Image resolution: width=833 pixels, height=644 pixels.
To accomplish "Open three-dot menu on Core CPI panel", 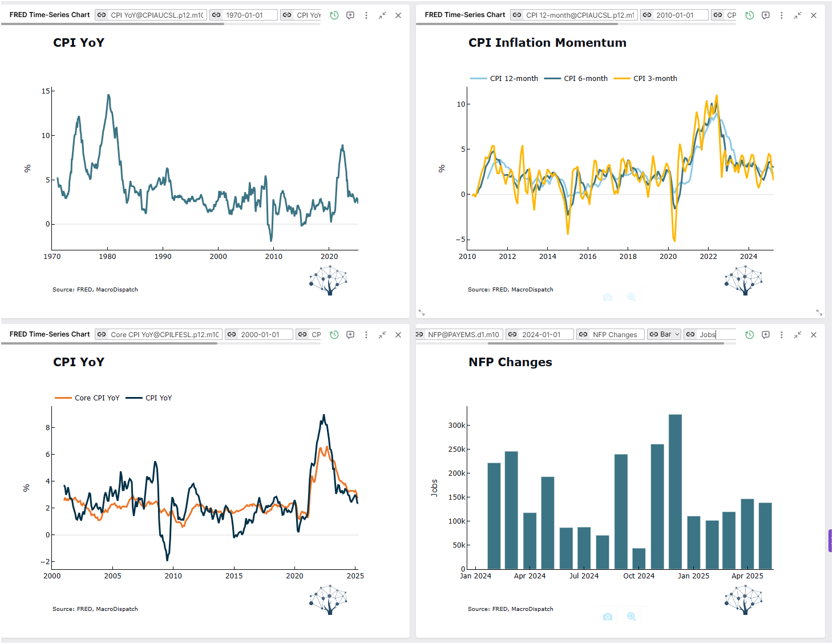I will click(366, 335).
